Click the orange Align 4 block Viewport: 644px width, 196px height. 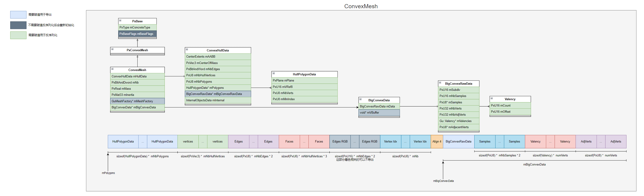pyautogui.click(x=437, y=142)
